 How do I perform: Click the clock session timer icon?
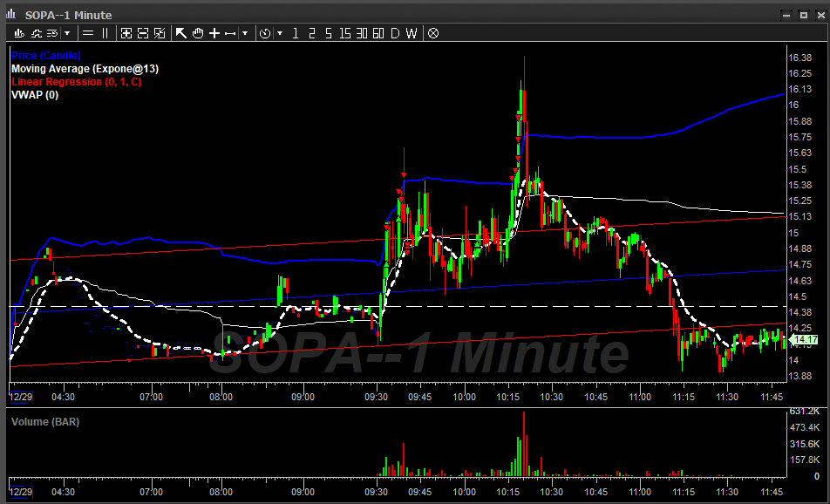coord(264,33)
